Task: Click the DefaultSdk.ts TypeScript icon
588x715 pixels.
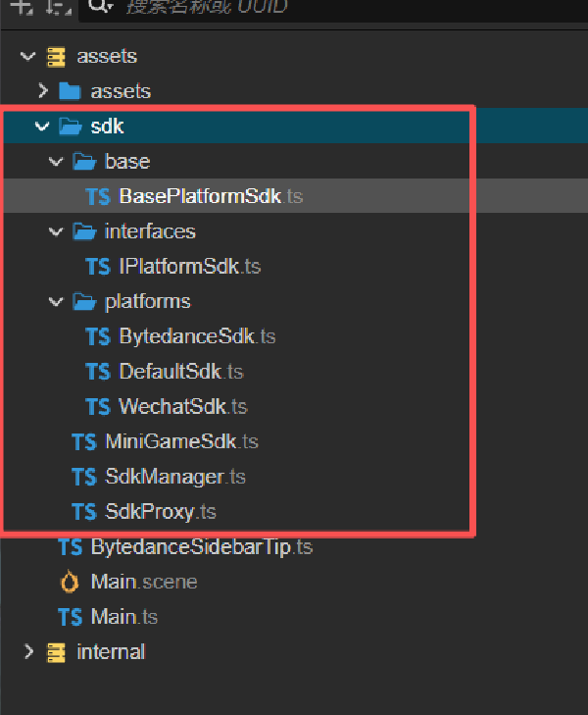Action: pyautogui.click(x=98, y=372)
